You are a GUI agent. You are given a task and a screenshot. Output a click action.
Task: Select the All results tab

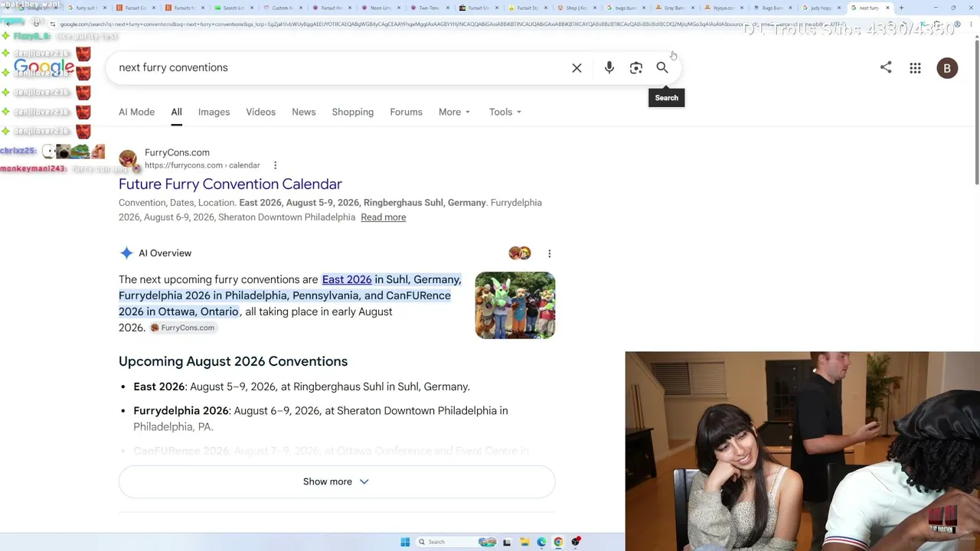click(x=176, y=112)
